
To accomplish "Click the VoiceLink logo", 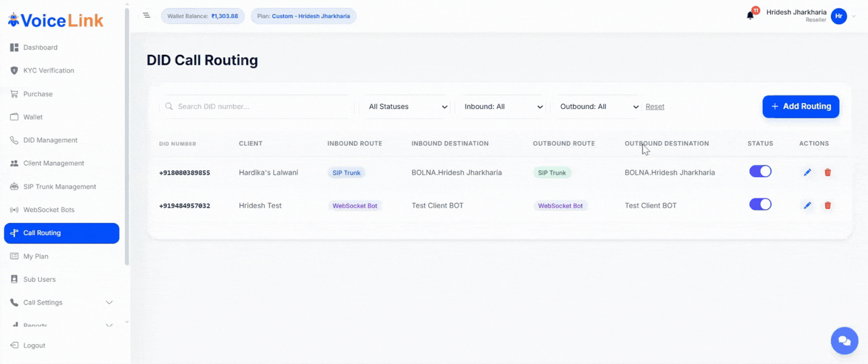I will click(x=55, y=20).
